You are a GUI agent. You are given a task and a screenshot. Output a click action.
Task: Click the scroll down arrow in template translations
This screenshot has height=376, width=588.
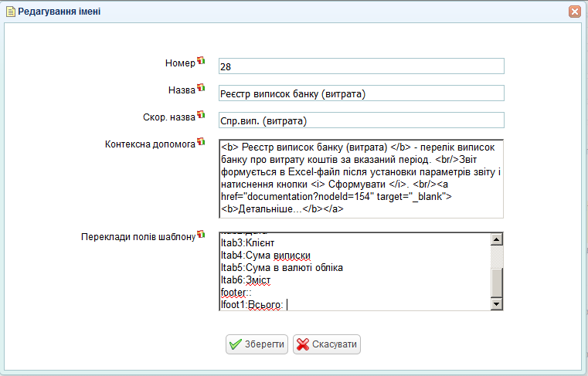(x=497, y=303)
